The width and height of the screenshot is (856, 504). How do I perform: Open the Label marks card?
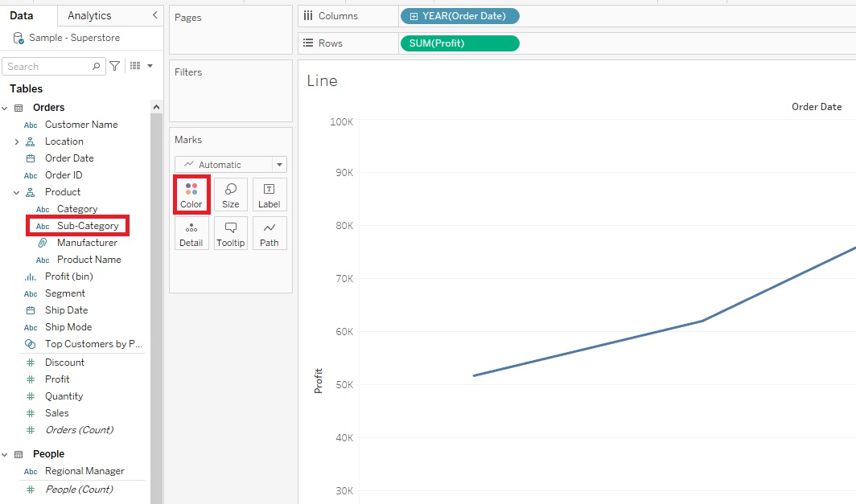[x=270, y=195]
